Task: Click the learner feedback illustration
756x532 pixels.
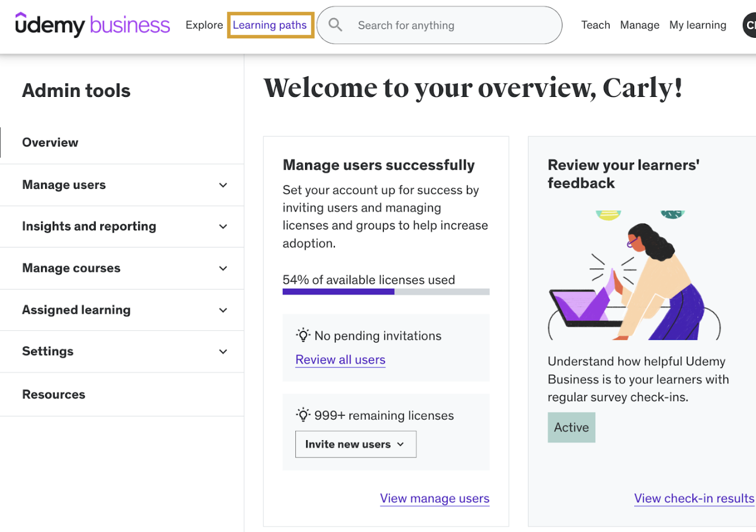Action: [x=634, y=276]
